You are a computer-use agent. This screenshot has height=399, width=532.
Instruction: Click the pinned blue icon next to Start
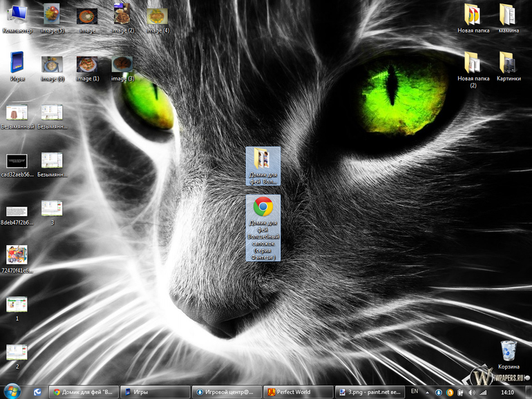click(x=37, y=392)
